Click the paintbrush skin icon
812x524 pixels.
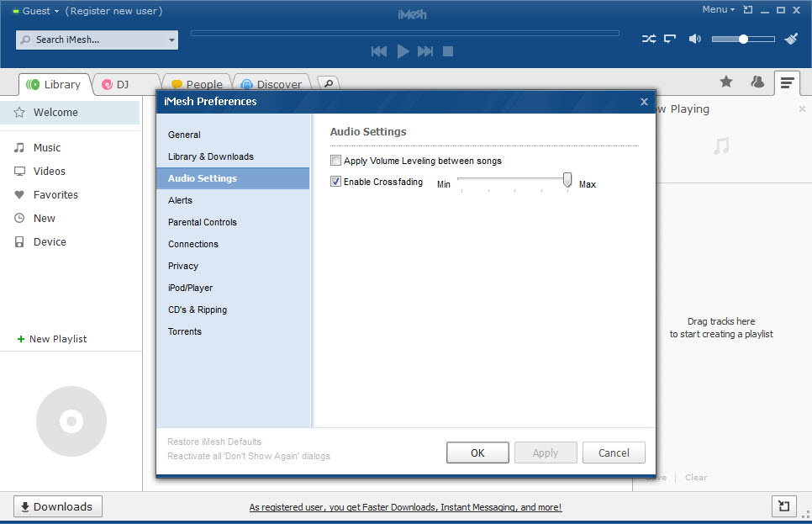tap(791, 39)
